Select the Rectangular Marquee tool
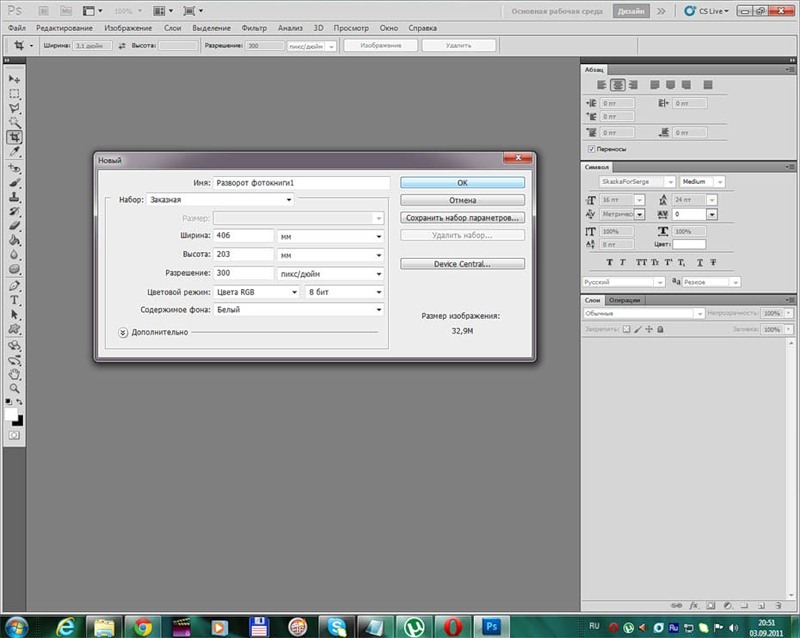 (14, 94)
